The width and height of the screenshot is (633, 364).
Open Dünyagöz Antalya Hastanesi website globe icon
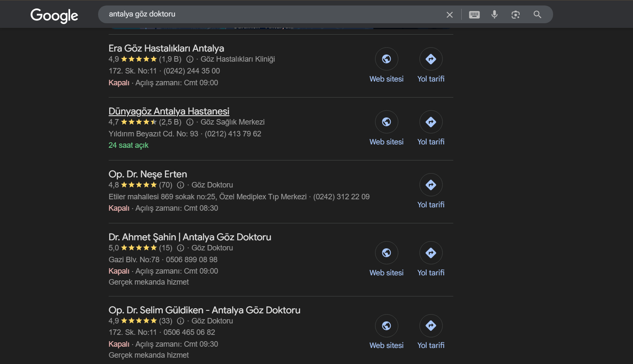point(386,122)
